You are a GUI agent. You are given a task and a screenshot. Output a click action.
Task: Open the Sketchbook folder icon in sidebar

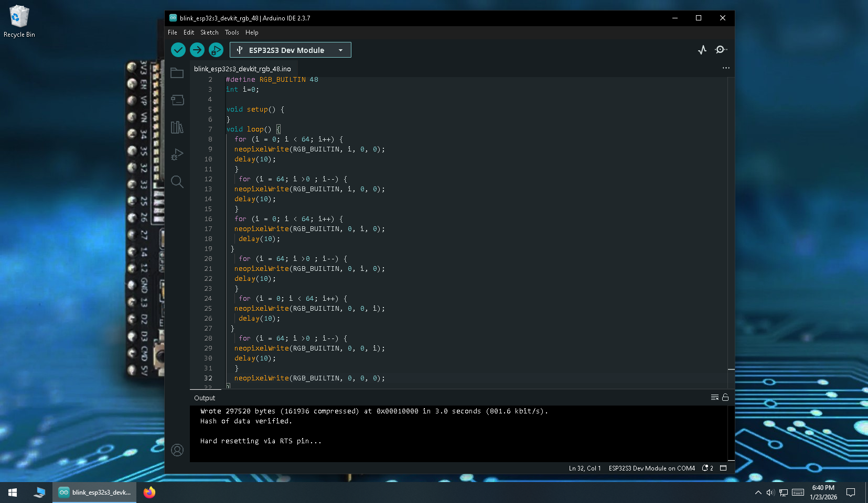[x=177, y=73]
